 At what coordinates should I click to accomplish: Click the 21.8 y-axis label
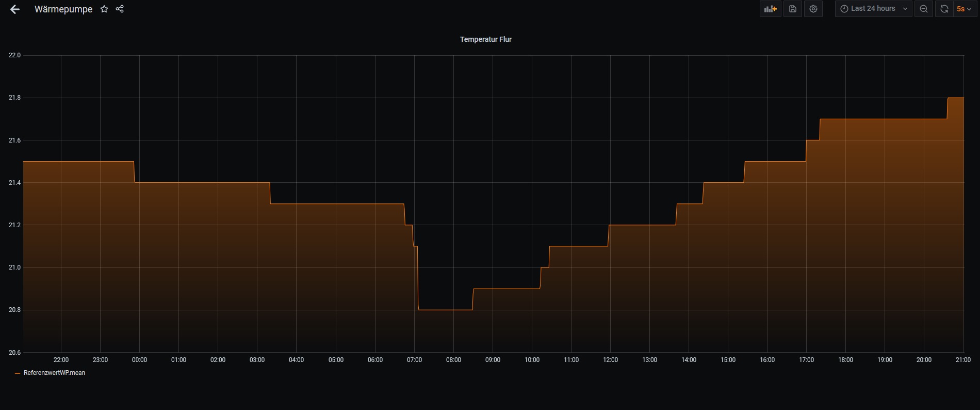(14, 98)
